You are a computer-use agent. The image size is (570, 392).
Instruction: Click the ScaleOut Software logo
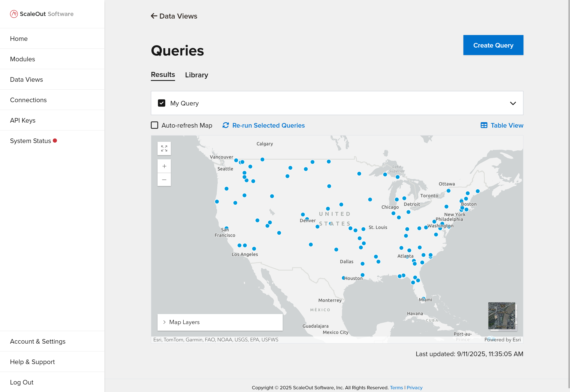42,14
